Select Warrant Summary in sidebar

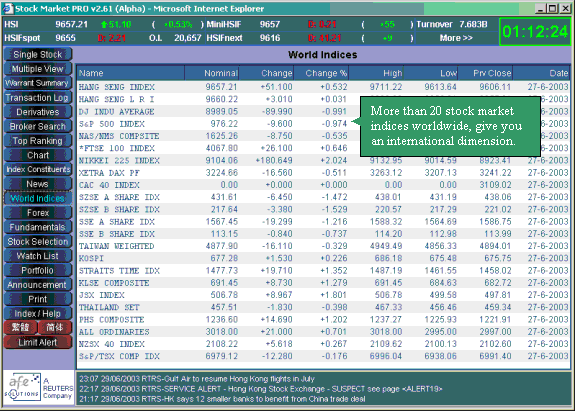click(38, 83)
